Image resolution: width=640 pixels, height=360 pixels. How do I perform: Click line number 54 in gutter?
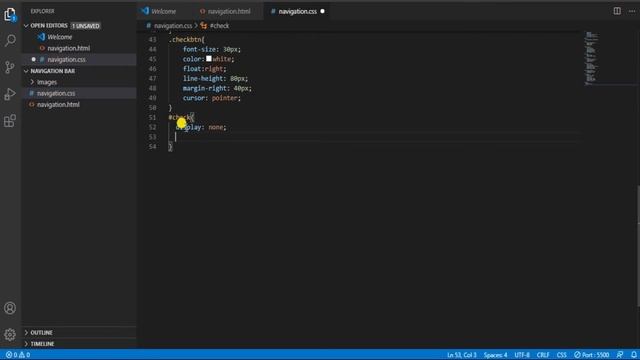152,147
